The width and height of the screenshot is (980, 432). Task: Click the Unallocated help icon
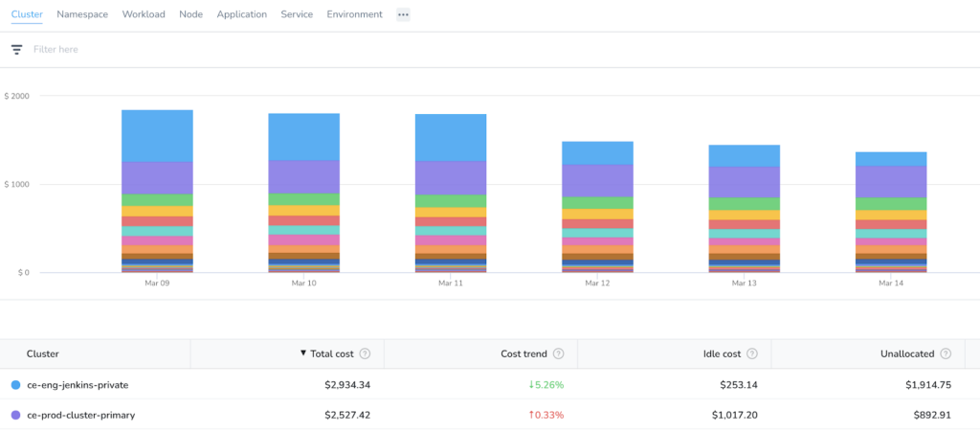[946, 353]
